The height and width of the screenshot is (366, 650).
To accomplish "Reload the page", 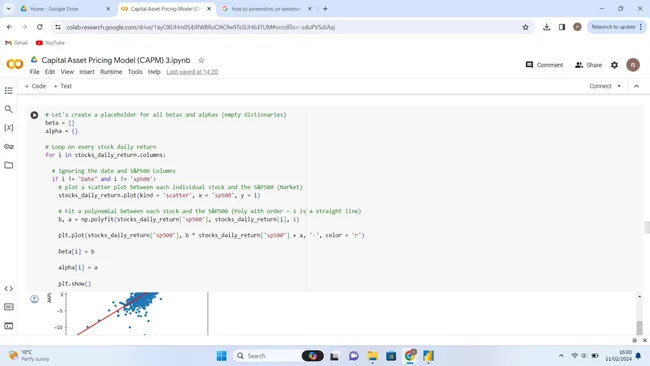I will pyautogui.click(x=39, y=27).
